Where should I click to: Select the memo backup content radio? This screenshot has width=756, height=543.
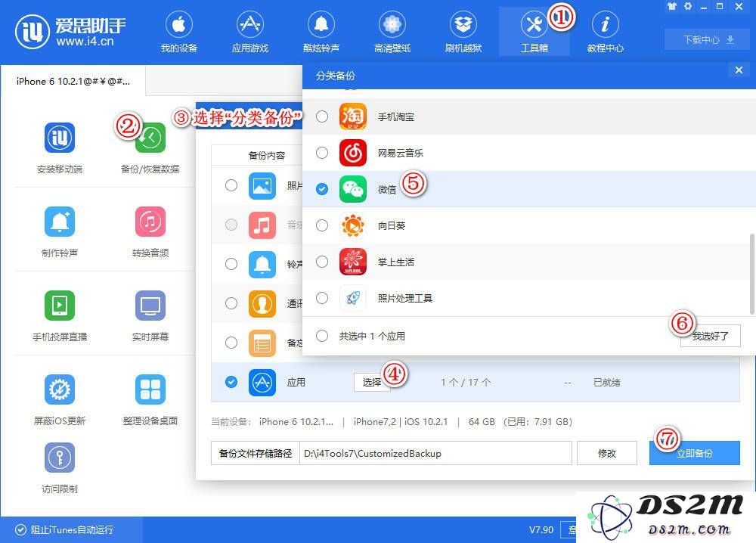(231, 343)
